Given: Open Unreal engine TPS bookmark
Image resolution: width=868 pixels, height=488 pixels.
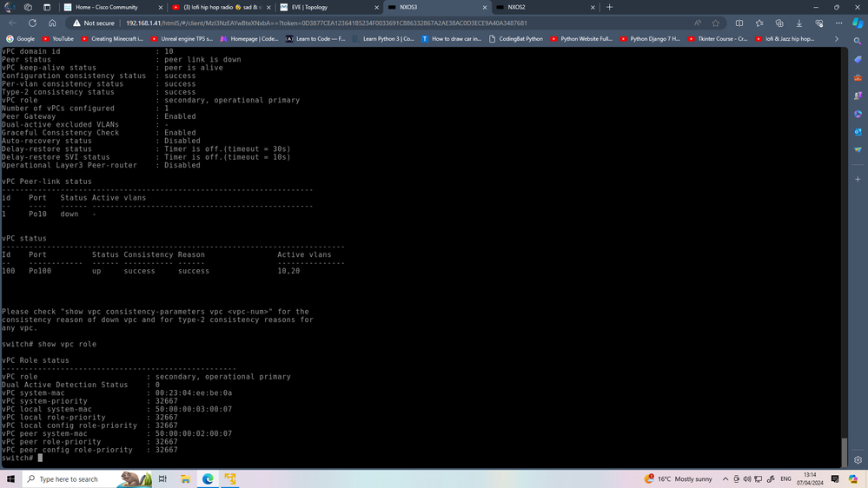Looking at the screenshot, I should pos(182,39).
